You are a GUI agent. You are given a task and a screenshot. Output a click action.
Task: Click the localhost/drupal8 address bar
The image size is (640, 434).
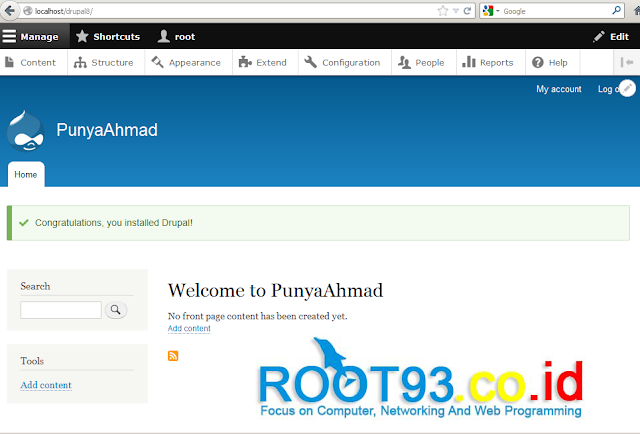(229, 11)
